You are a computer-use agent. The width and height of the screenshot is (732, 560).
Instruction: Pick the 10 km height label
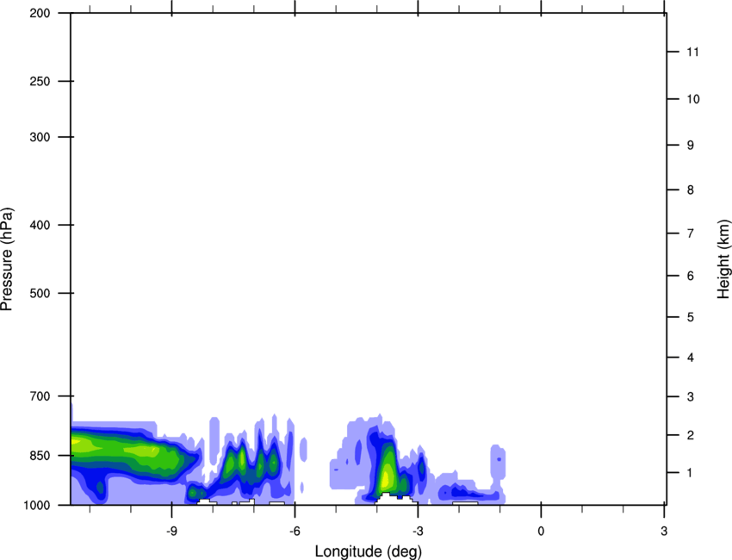tap(692, 99)
